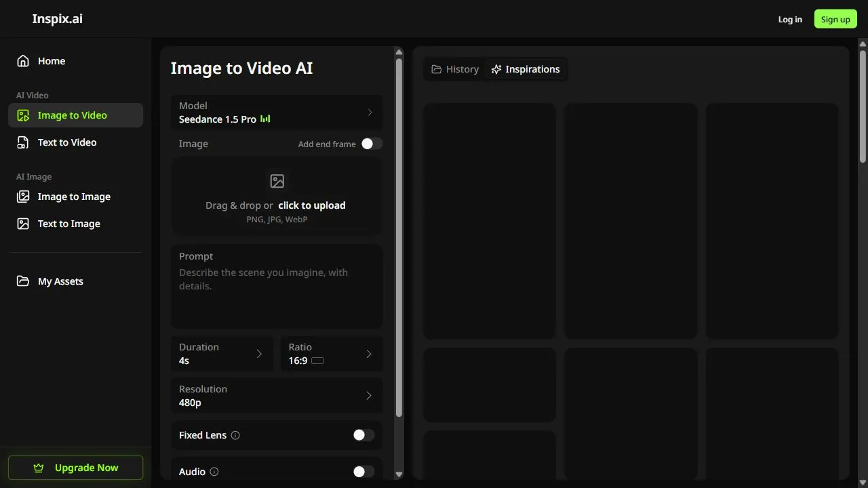868x488 pixels.
Task: Click the Image to Image sidebar icon
Action: pos(23,197)
